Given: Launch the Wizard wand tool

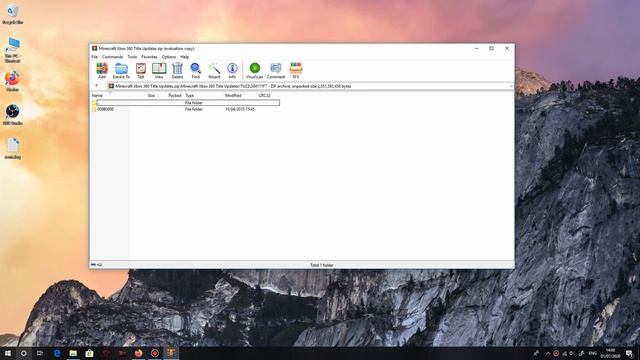Looking at the screenshot, I should [x=214, y=70].
